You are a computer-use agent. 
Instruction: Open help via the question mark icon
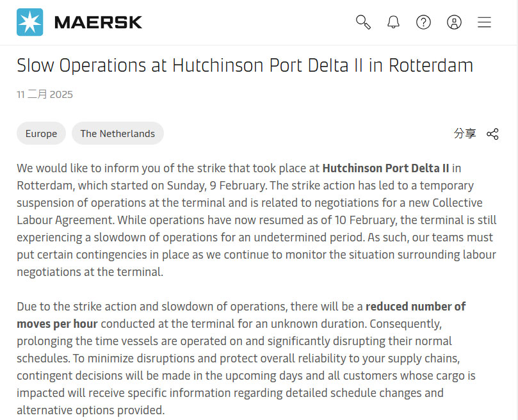pyautogui.click(x=423, y=22)
